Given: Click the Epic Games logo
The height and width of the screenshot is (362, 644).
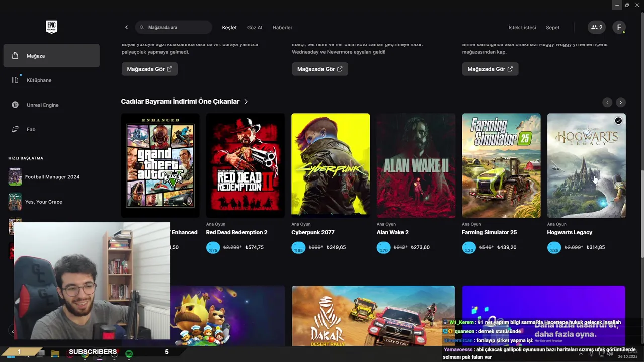Looking at the screenshot, I should click(x=51, y=27).
